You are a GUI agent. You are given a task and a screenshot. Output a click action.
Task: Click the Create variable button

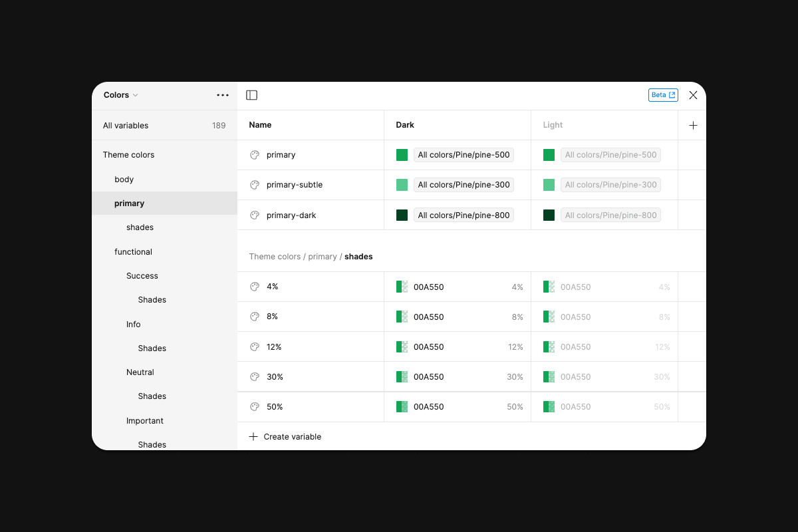[285, 437]
